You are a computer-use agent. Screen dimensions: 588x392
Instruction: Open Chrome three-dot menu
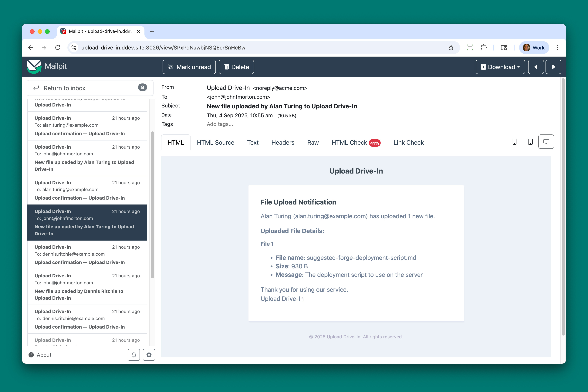coord(557,48)
